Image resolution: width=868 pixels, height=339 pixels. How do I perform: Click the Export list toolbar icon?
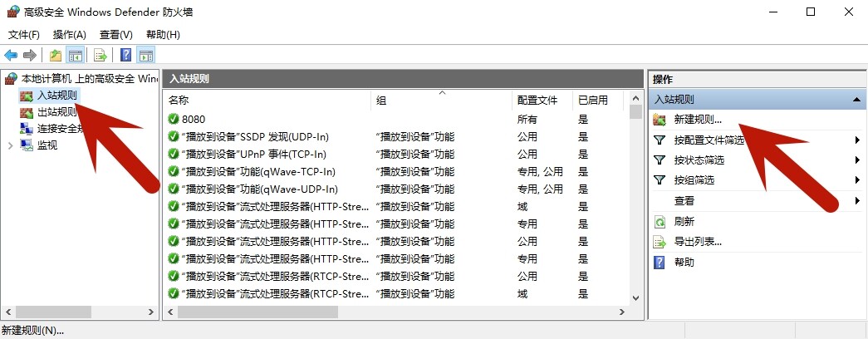pyautogui.click(x=100, y=56)
